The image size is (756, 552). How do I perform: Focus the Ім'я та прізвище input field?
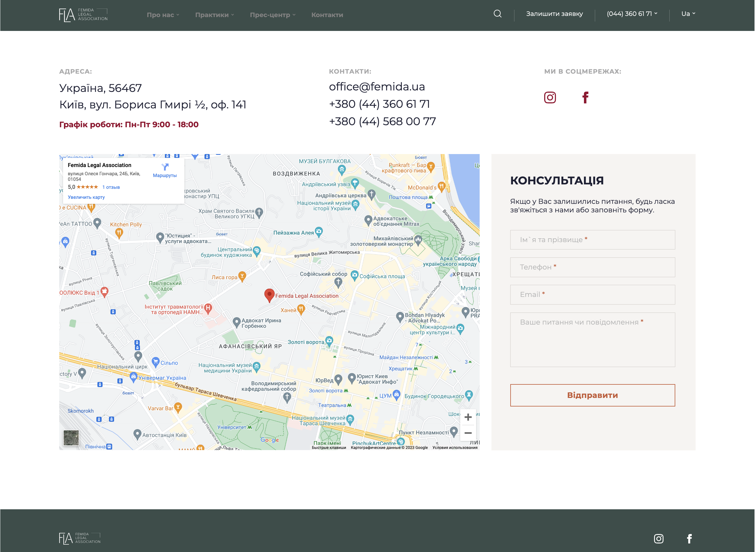click(593, 240)
